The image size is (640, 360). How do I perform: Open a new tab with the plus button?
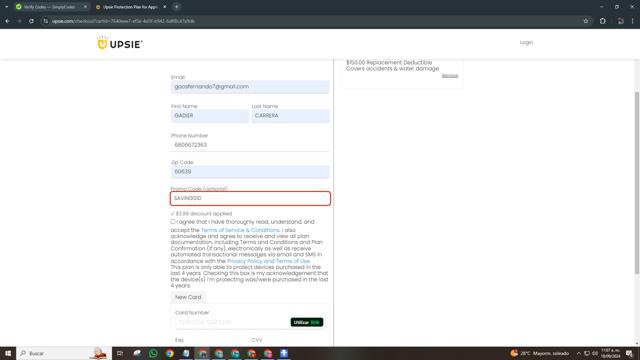[176, 7]
